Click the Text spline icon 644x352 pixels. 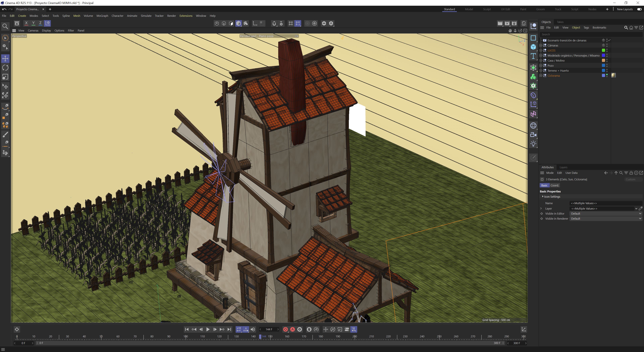tap(533, 56)
